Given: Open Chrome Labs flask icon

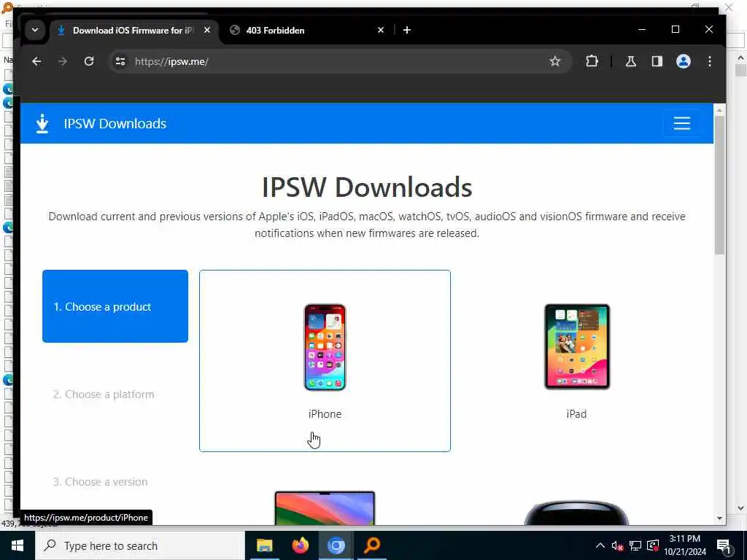Looking at the screenshot, I should point(631,61).
